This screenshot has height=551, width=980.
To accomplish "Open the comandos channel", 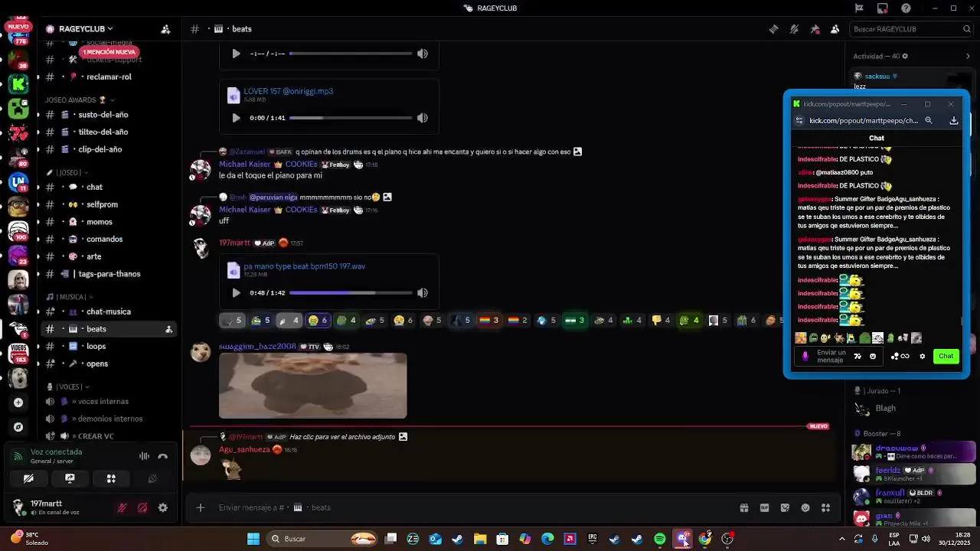I will pyautogui.click(x=108, y=239).
